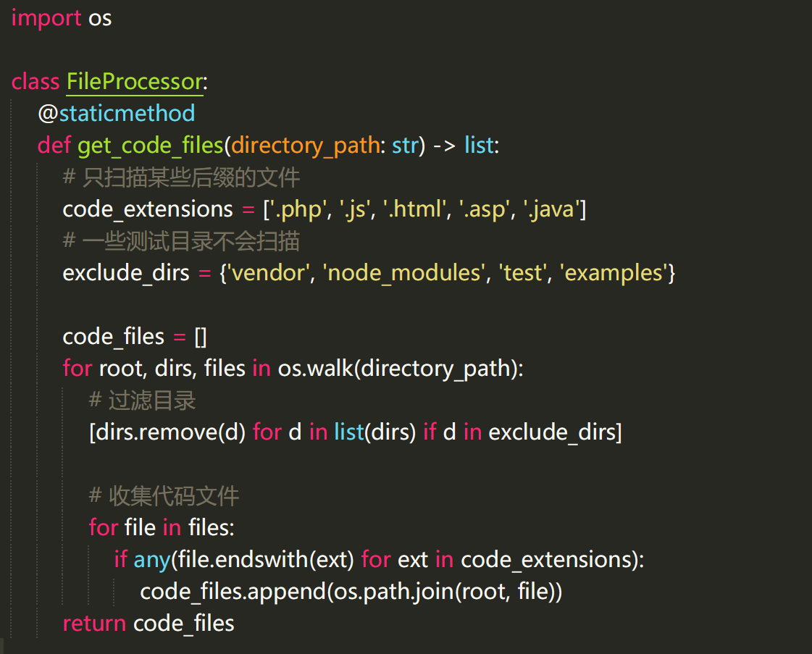The height and width of the screenshot is (654, 812).
Task: Click the @staticmethod decorator
Action: [117, 113]
